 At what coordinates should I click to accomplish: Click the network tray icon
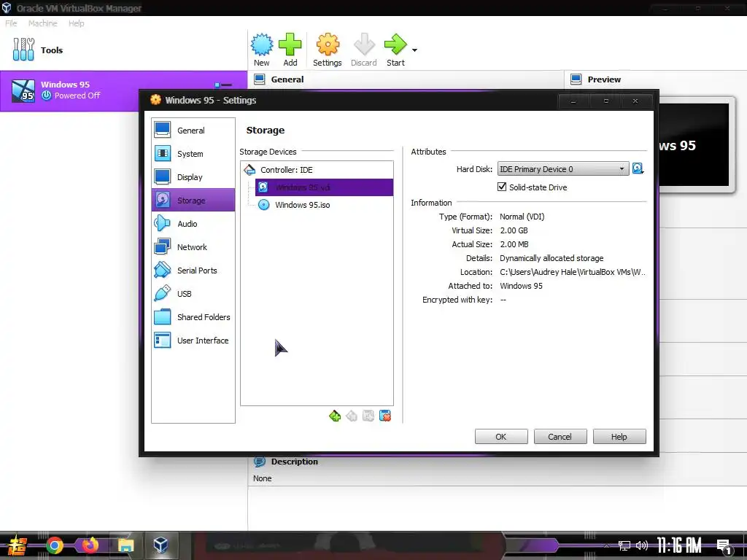(624, 545)
